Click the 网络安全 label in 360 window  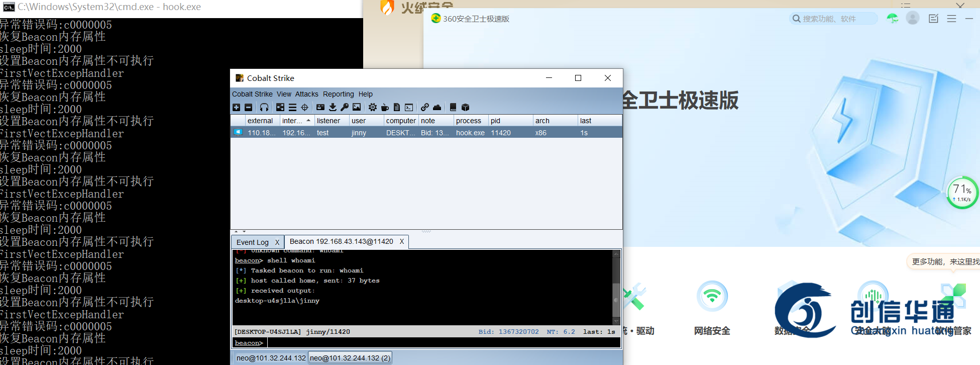[712, 331]
